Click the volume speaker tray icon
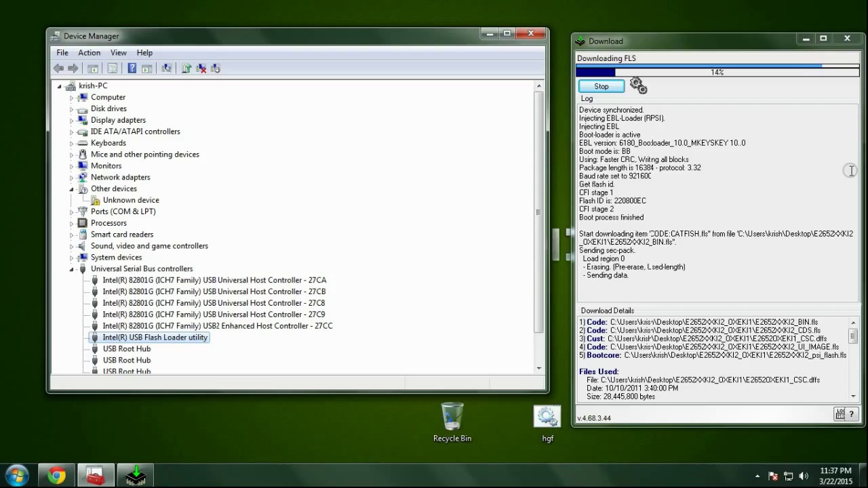 [804, 476]
